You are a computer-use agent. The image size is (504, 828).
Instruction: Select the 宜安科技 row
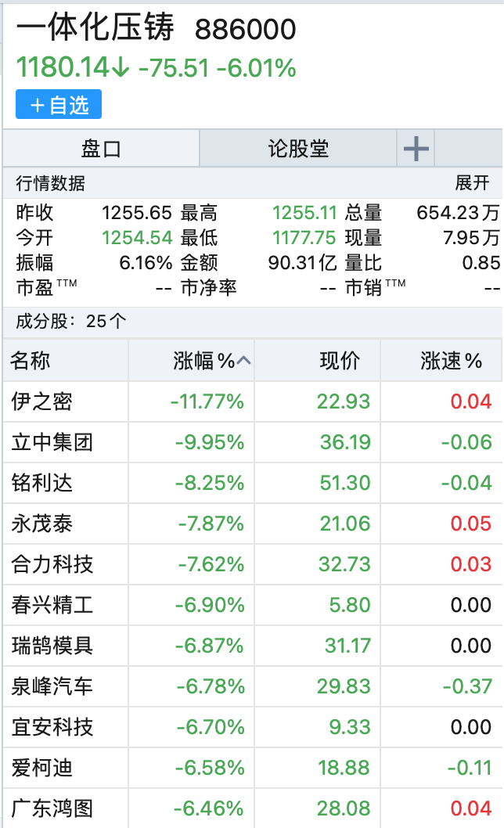pos(52,727)
